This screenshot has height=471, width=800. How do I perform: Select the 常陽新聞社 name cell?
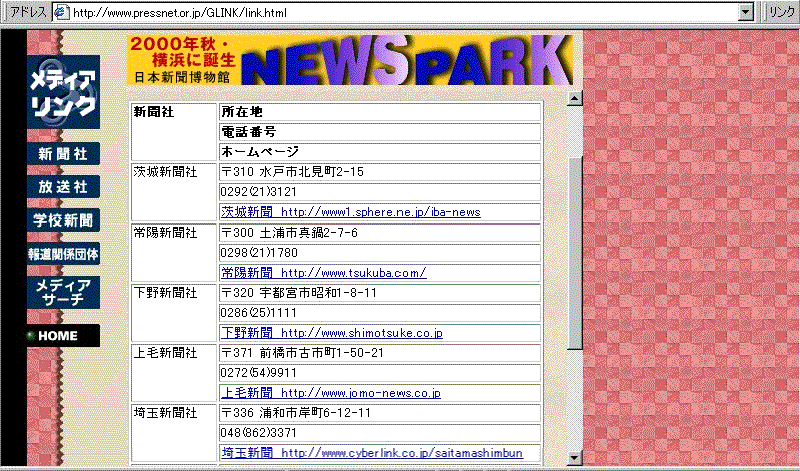(174, 253)
